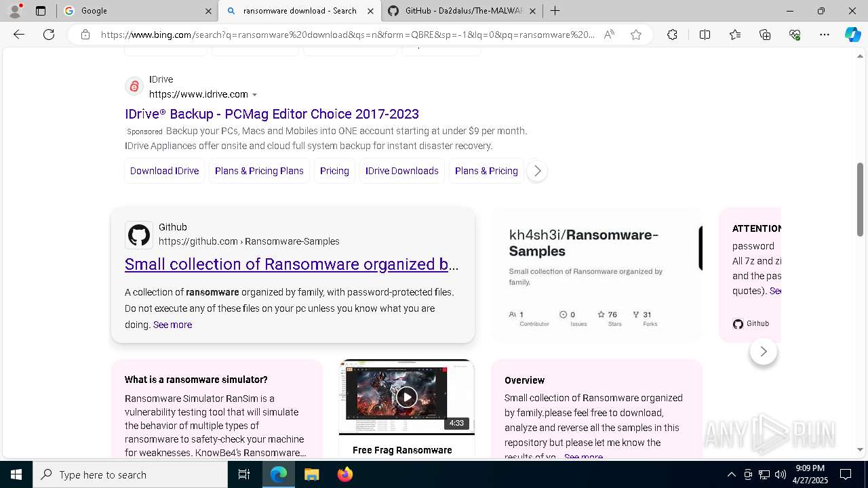The width and height of the screenshot is (868, 488).
Task: Show hidden system tray icons
Action: point(731,474)
